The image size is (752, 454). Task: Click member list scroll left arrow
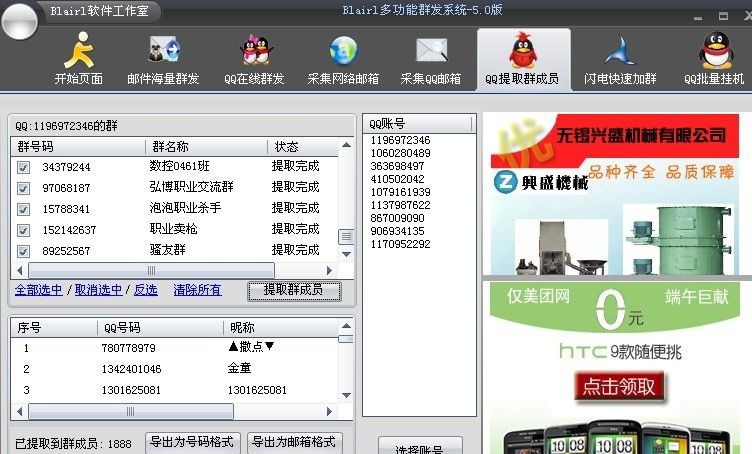tap(20, 411)
